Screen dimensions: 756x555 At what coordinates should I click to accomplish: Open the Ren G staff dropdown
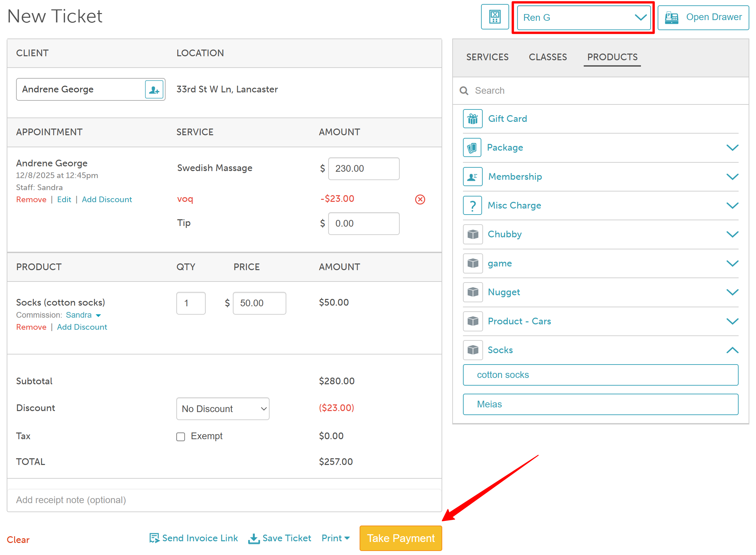[583, 17]
